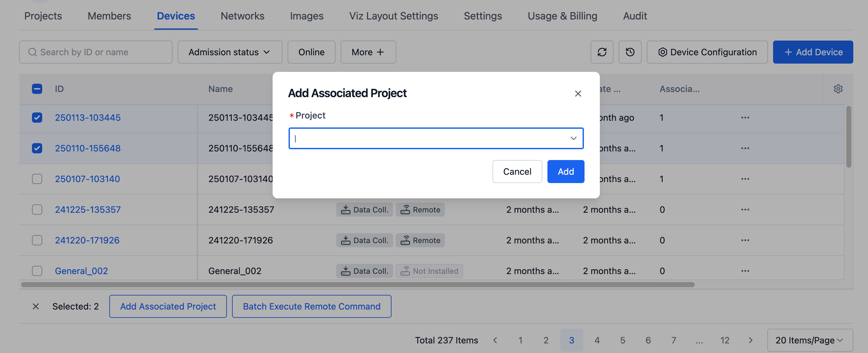
Task: Open device link 250107-103140
Action: coord(87,179)
